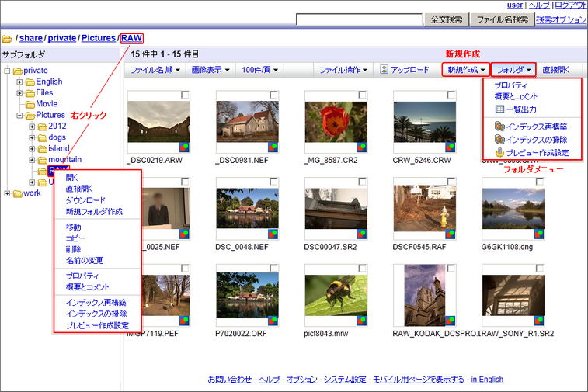
Task: Click the Movie folder icon in sidebar
Action: tap(30, 104)
